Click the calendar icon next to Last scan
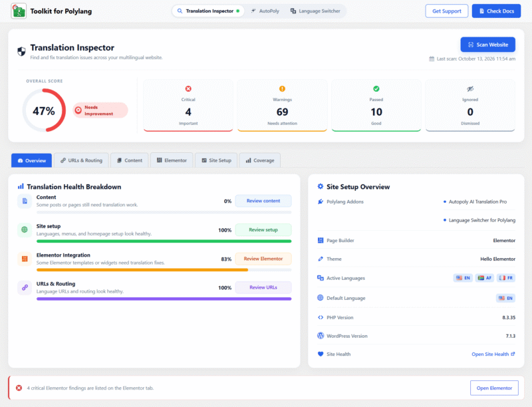532x407 pixels. 432,59
